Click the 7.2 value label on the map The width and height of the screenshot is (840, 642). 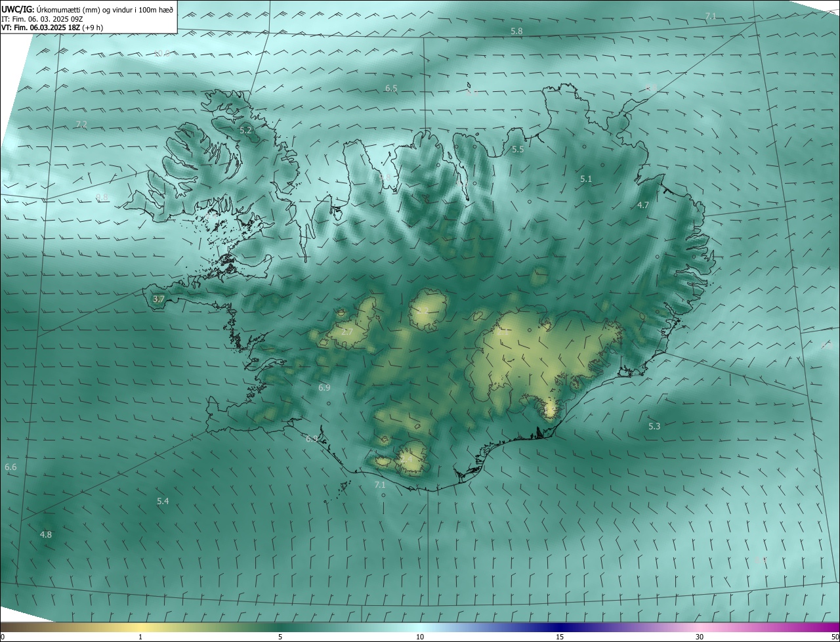point(81,124)
